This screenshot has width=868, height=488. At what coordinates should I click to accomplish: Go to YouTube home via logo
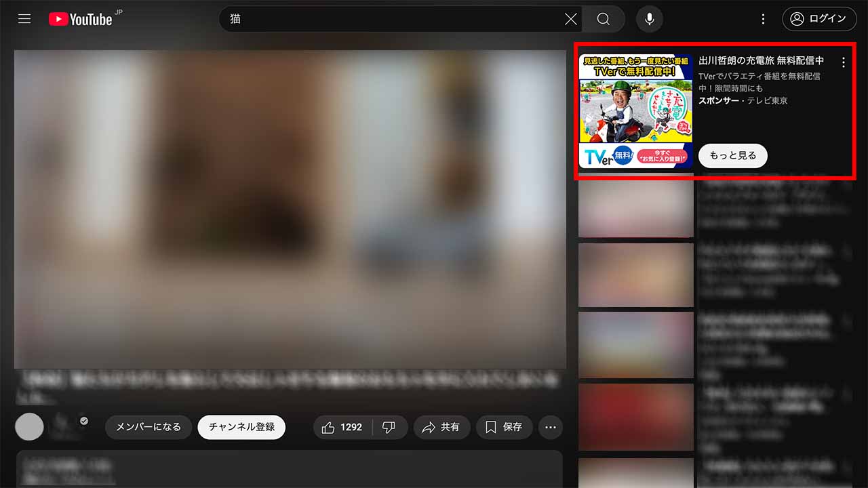click(80, 19)
